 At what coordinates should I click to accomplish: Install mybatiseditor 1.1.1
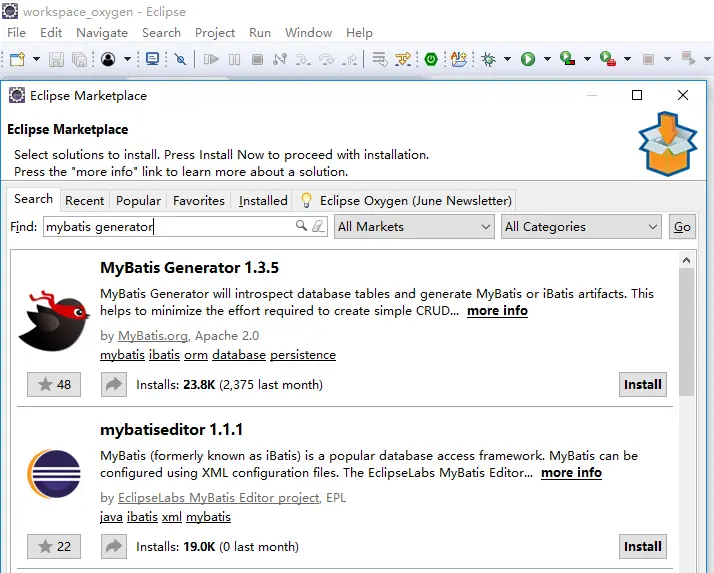(643, 547)
